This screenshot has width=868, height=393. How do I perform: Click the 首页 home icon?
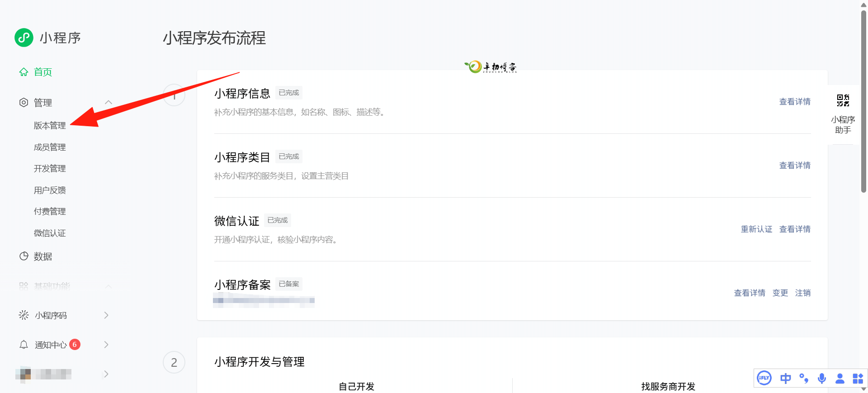[24, 72]
